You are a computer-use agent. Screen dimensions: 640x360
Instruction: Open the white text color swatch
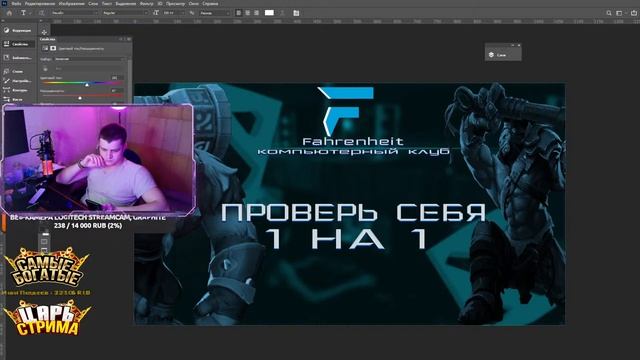[269, 13]
